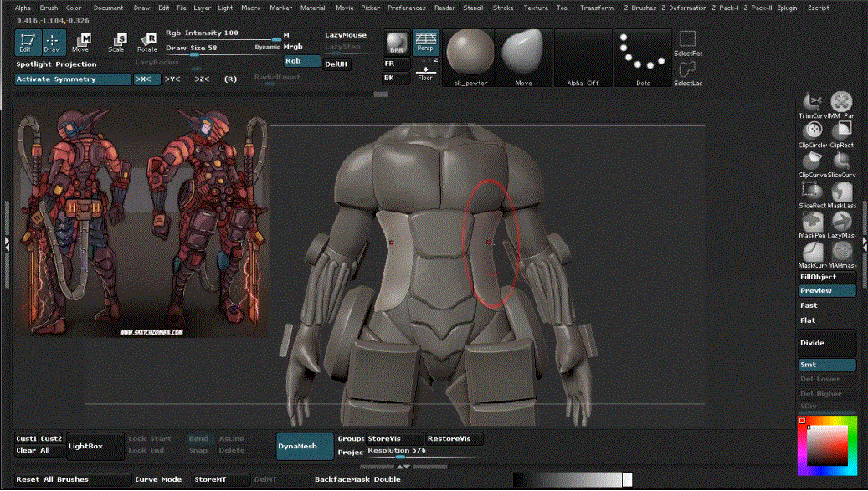Choose the SliceRect brush icon

pos(812,195)
